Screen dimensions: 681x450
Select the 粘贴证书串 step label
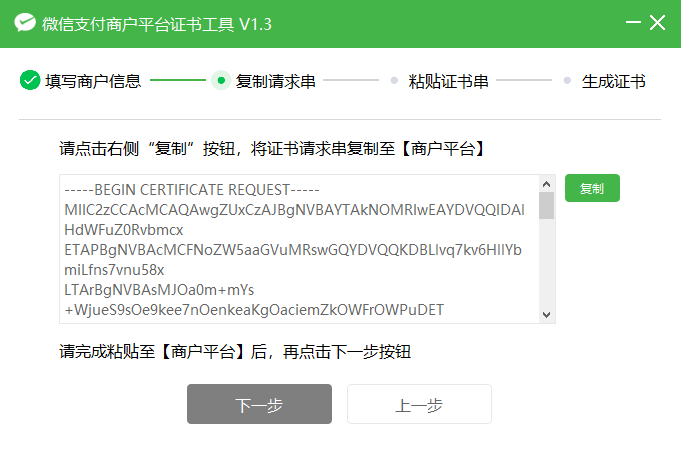click(448, 81)
